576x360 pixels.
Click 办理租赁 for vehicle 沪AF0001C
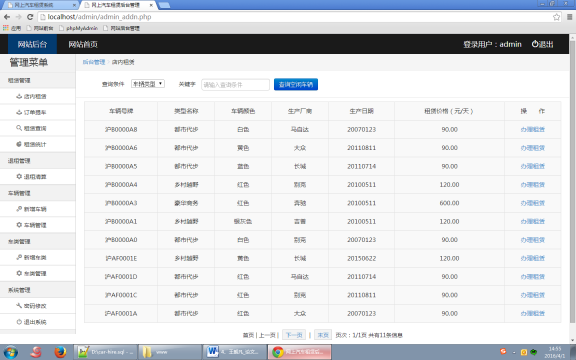(x=533, y=295)
